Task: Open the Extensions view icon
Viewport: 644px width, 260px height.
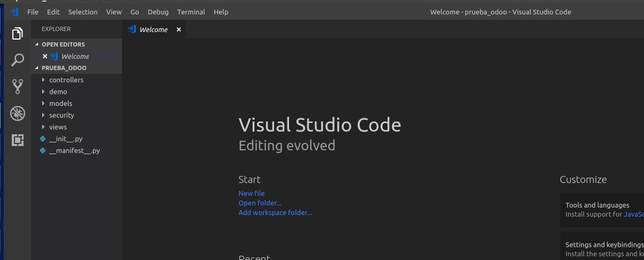Action: (x=18, y=140)
